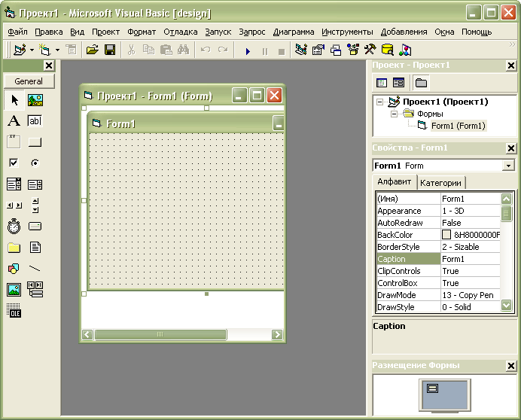The height and width of the screenshot is (420, 521).
Task: Select the Pointer tool in toolbox
Action: point(14,100)
